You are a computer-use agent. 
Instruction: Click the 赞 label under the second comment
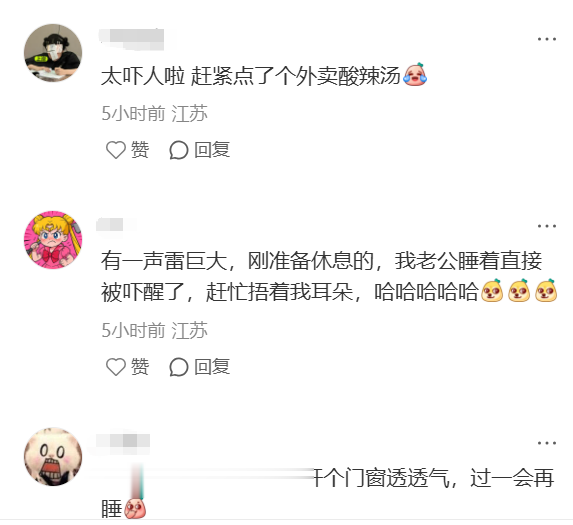pos(140,366)
